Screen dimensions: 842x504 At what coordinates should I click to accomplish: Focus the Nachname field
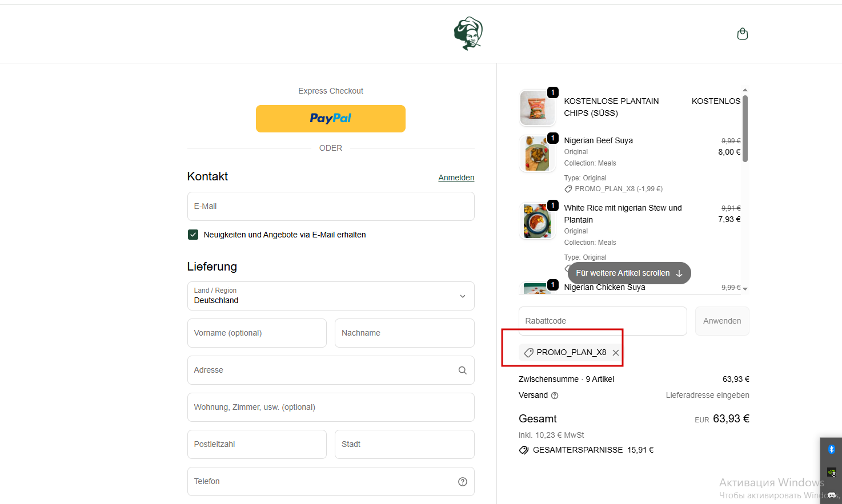[404, 333]
